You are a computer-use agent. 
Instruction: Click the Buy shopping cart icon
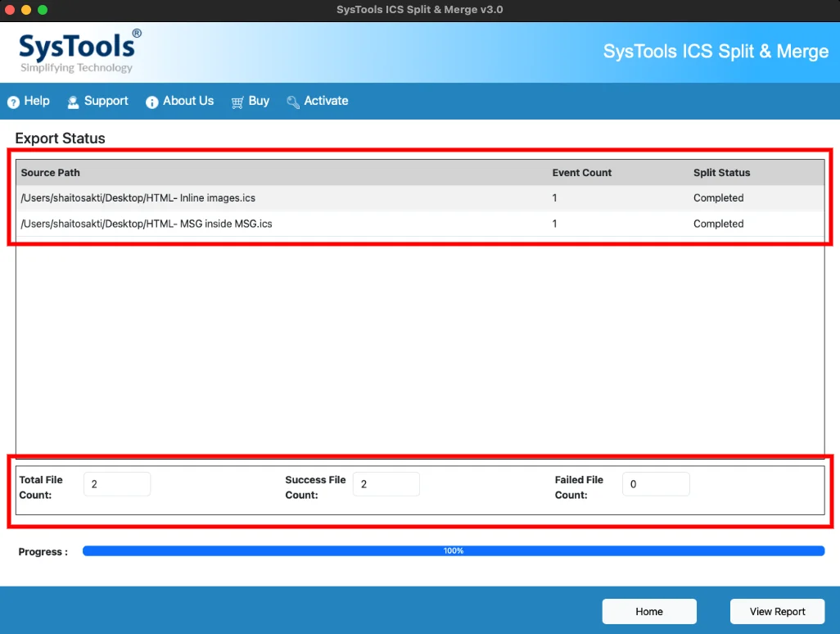pos(237,102)
